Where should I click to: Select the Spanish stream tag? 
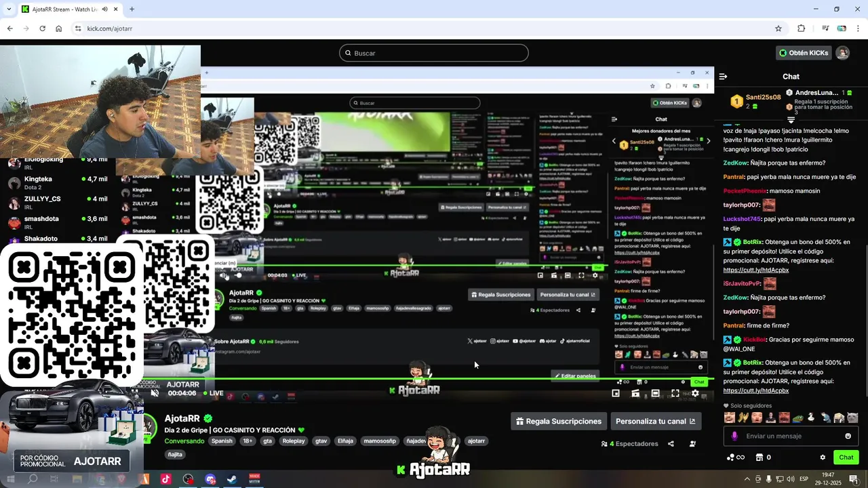221,441
